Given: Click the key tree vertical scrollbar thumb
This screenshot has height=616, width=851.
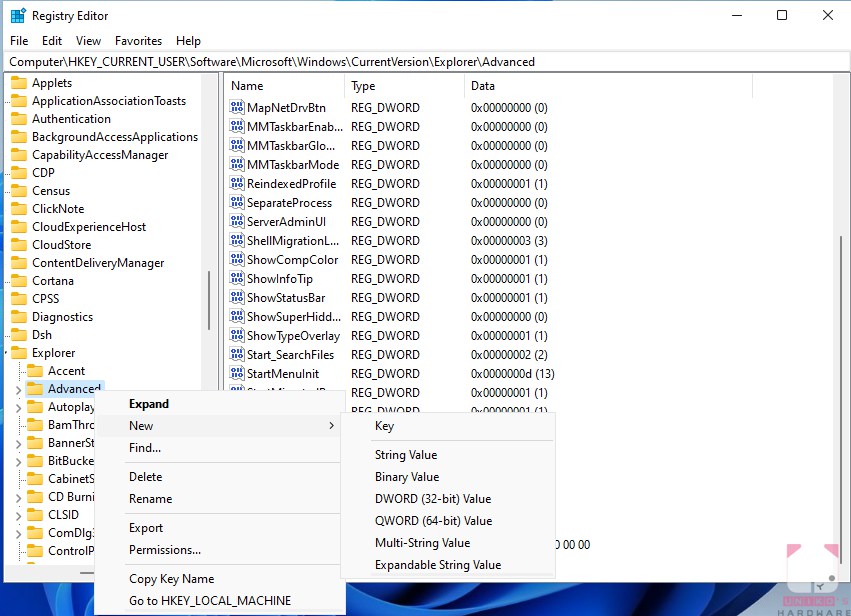Looking at the screenshot, I should point(209,300).
